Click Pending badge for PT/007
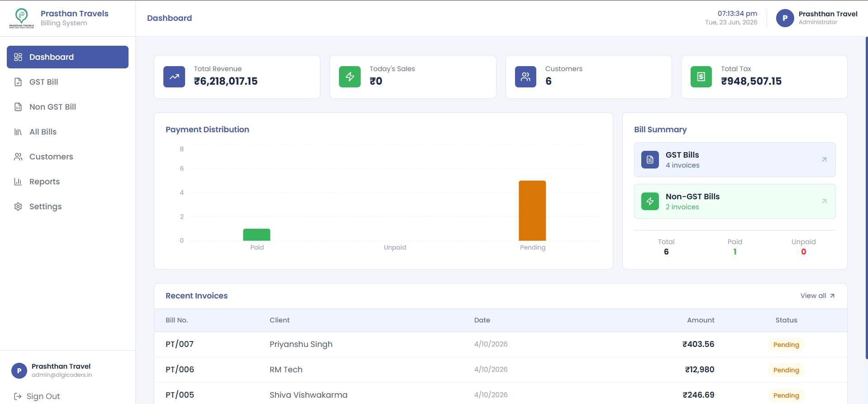Viewport: 868px width, 404px height. 786,345
